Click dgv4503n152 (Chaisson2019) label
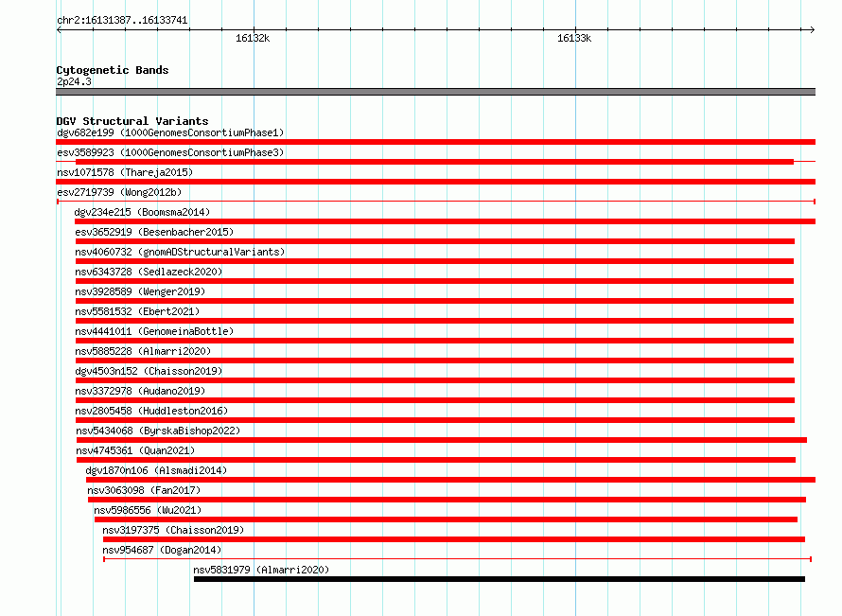 pyautogui.click(x=149, y=371)
